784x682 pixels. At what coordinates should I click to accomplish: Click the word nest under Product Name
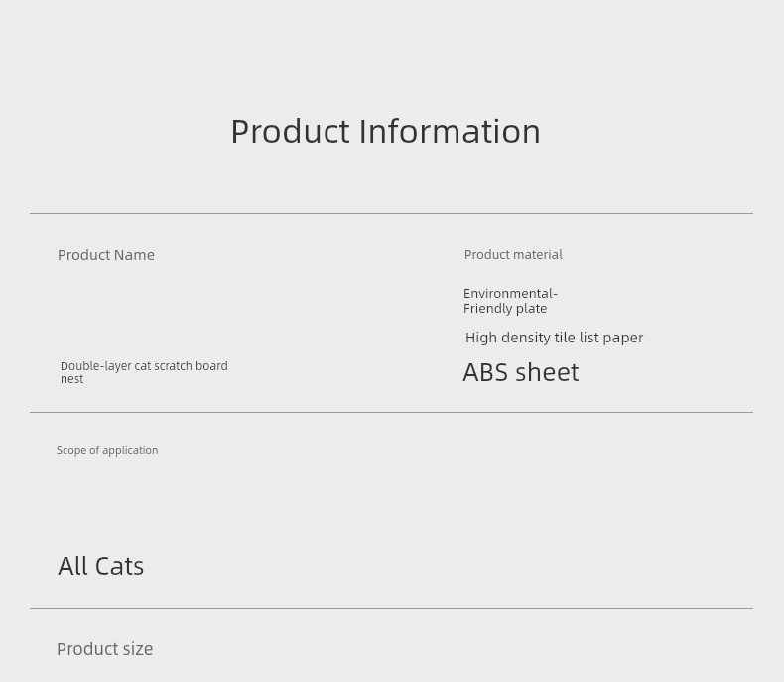click(x=72, y=379)
